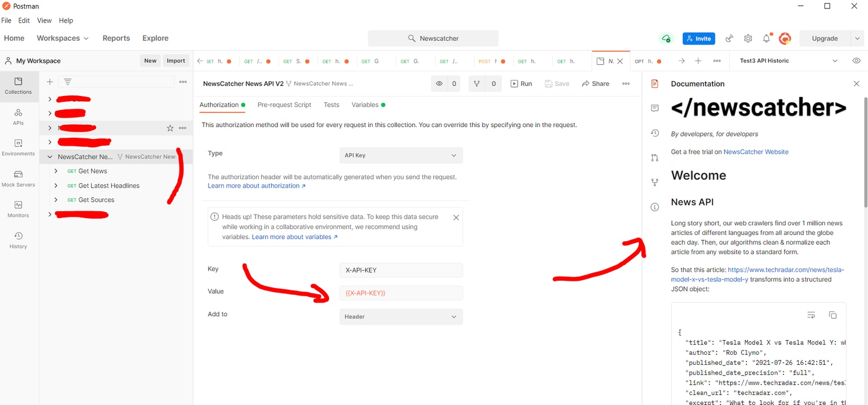Viewport: 868px width, 405px height.
Task: Open highlighted collection's three-dot options
Action: click(183, 128)
